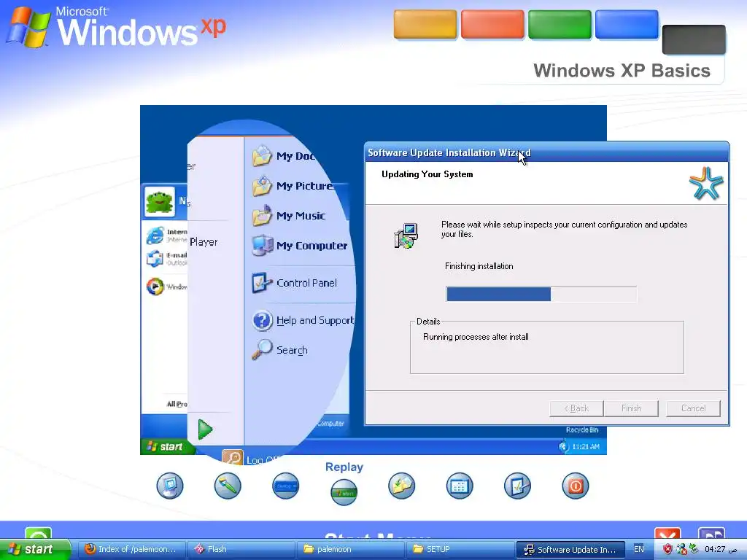Click the dark gray section button in the tour header
Image resolution: width=747 pixels, height=560 pixels.
(x=694, y=39)
